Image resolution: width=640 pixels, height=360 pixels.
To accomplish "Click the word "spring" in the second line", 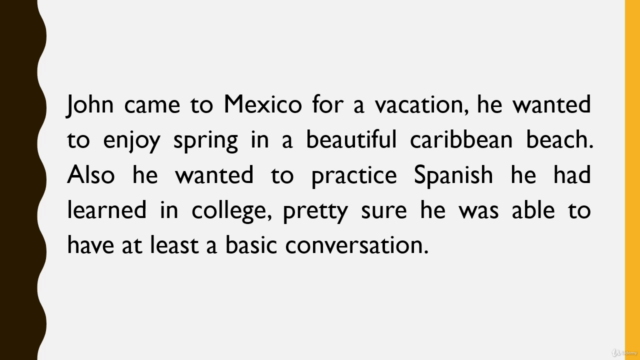I will point(206,141).
